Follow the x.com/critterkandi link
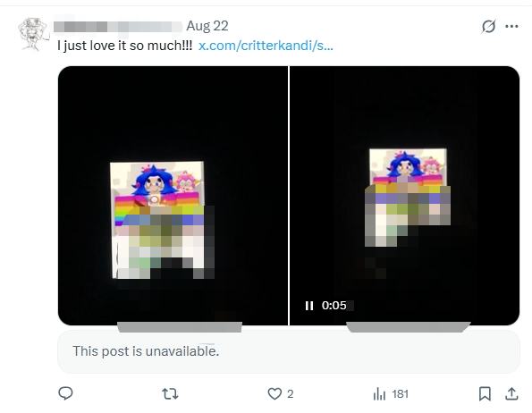Viewport: 532px width, 413px height. (x=266, y=46)
